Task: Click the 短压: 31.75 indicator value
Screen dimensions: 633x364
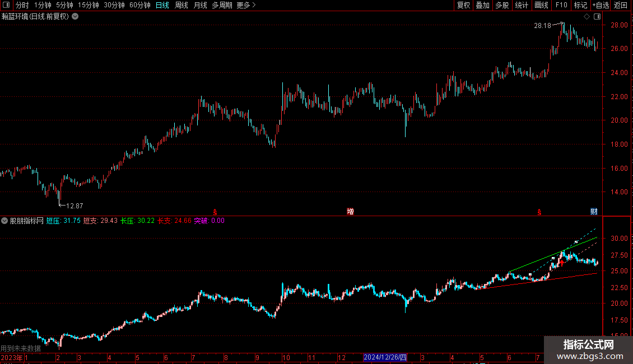Action: point(63,221)
